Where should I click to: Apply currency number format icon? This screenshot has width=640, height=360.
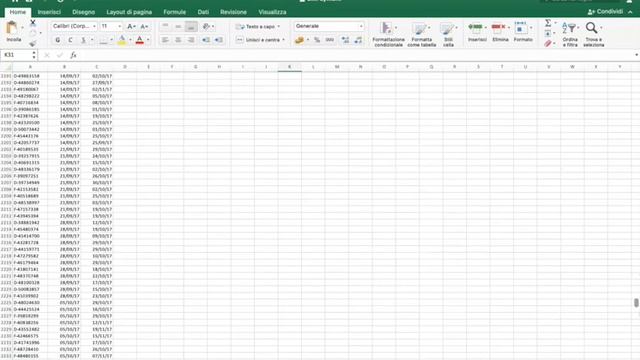tap(300, 40)
